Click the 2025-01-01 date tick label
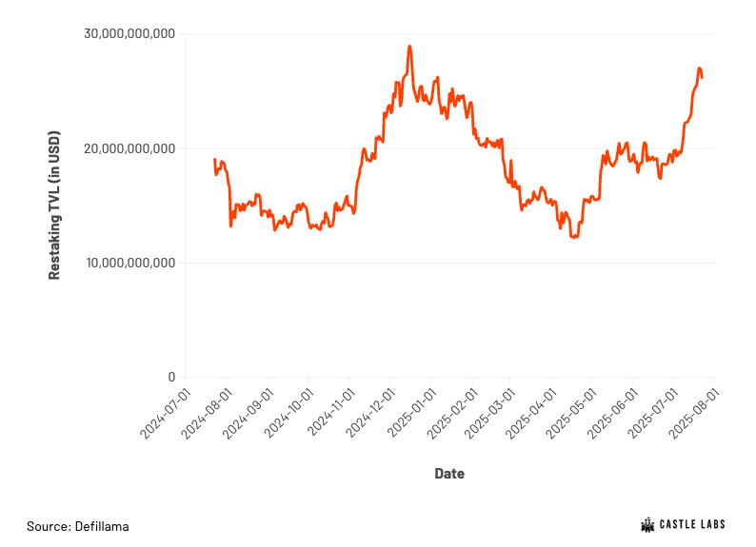The width and height of the screenshot is (756, 547). tap(410, 414)
